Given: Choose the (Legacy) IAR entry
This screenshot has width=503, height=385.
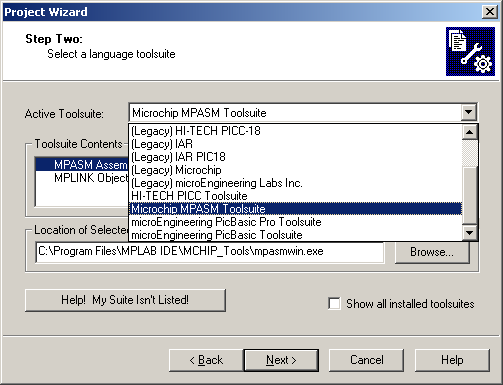Looking at the screenshot, I should [295, 144].
